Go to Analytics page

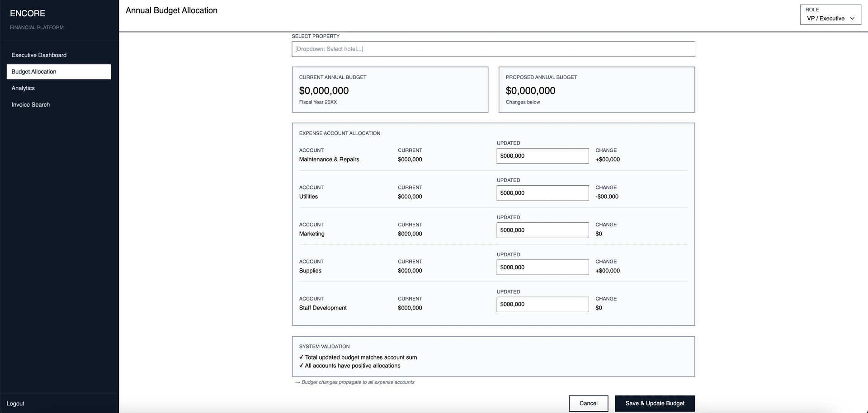tap(23, 88)
